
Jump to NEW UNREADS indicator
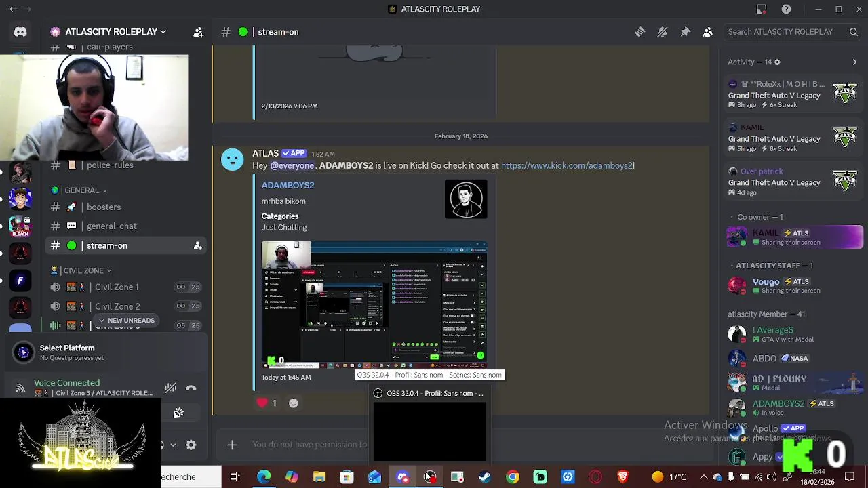(x=126, y=320)
